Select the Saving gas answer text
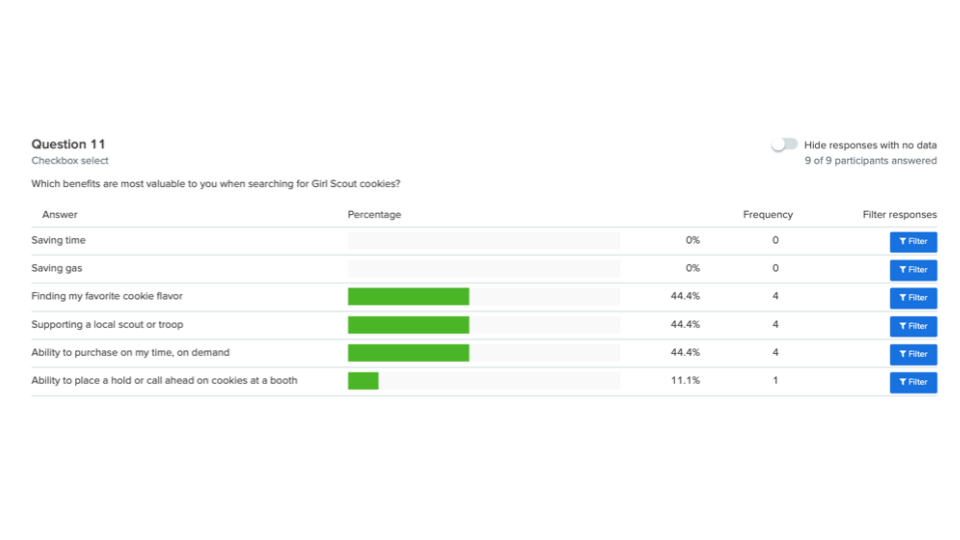This screenshot has width=960, height=540. 57,269
